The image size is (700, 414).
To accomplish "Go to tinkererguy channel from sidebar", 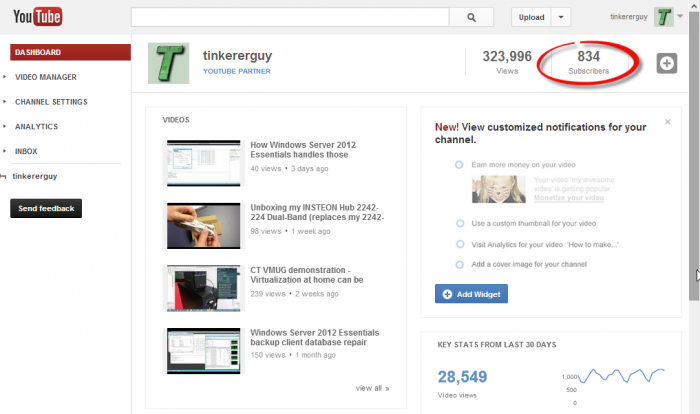I will (x=35, y=176).
